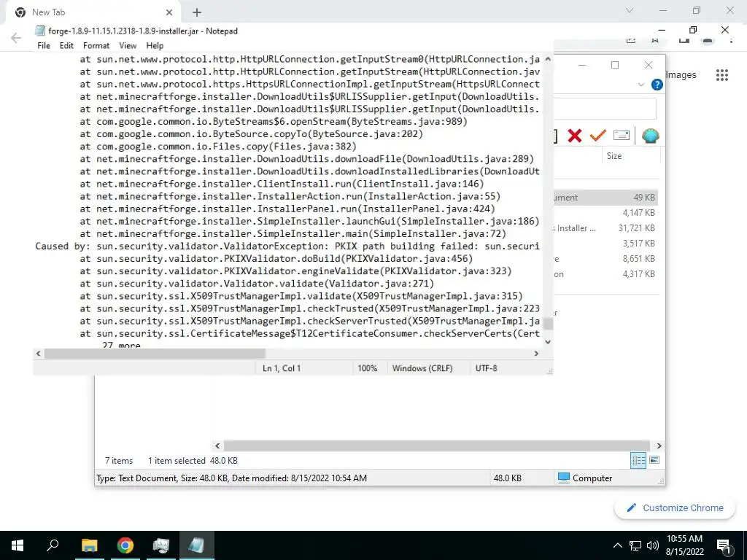Close the New Tab tab in Chrome
Screen dimensions: 747x560
[x=169, y=12]
